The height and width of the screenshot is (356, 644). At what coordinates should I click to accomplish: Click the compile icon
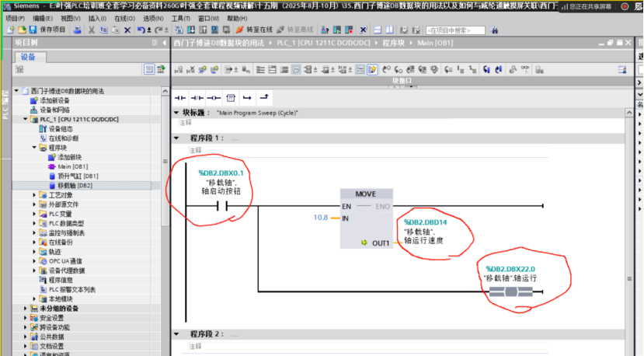[179, 30]
